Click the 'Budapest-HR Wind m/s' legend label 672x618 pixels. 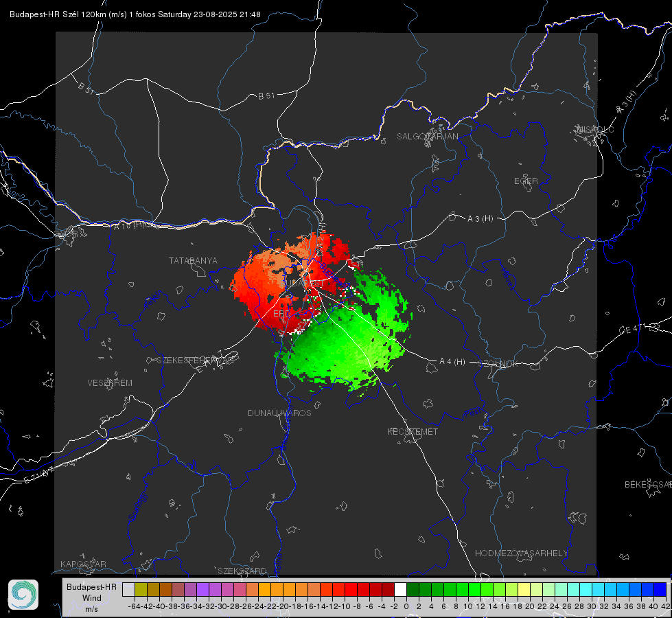(x=92, y=597)
